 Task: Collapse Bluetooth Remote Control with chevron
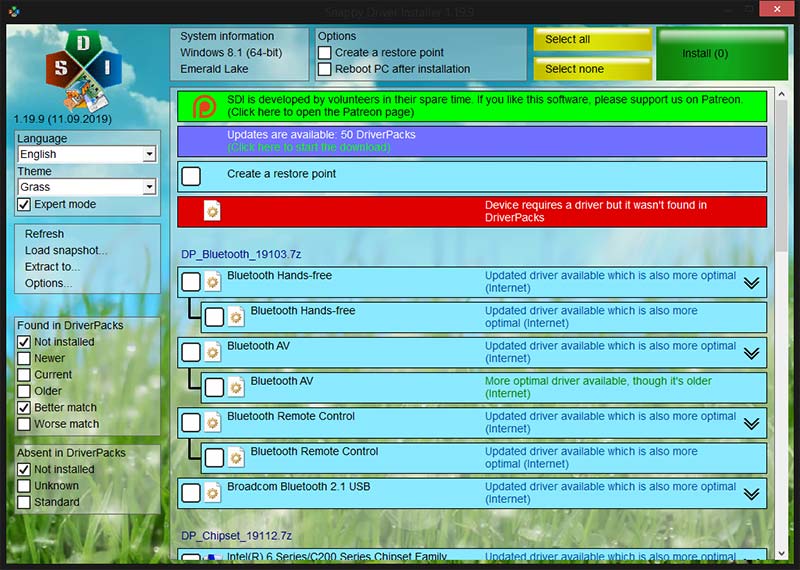coord(751,424)
